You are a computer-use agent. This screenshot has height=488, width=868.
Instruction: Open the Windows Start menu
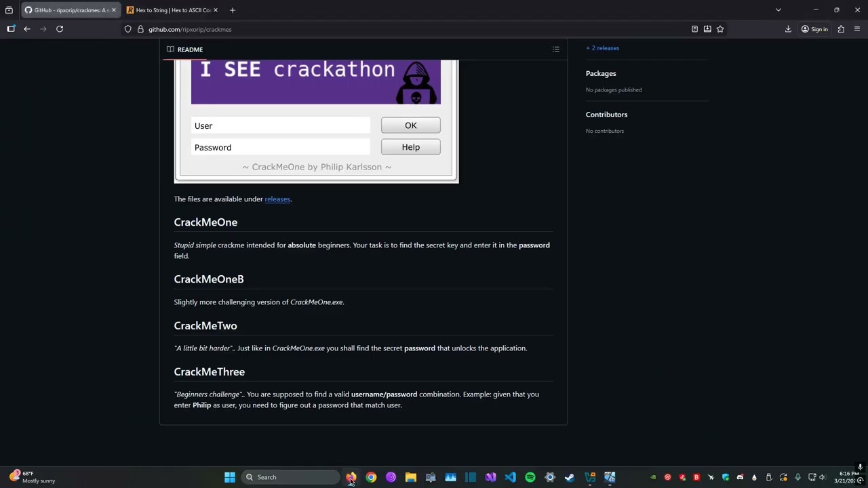point(230,477)
